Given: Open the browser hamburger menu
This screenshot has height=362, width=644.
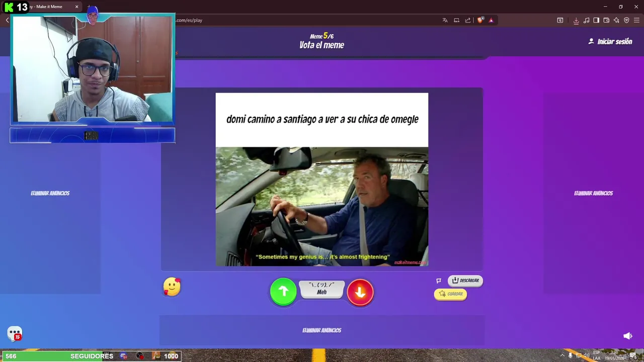Looking at the screenshot, I should coord(637,20).
